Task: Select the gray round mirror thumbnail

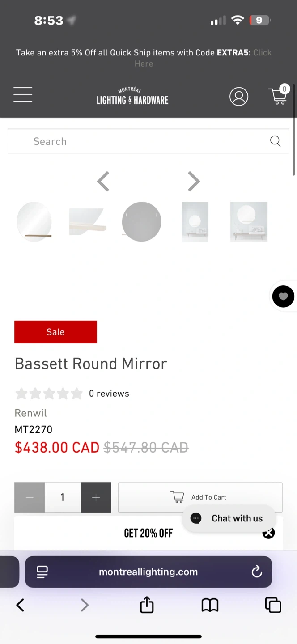Action: pyautogui.click(x=141, y=222)
